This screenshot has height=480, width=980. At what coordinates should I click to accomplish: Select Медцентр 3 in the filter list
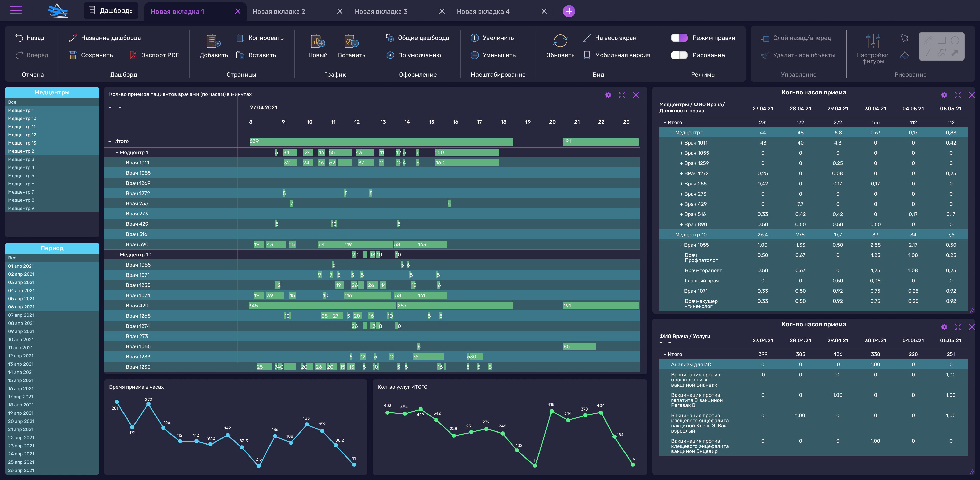[21, 160]
